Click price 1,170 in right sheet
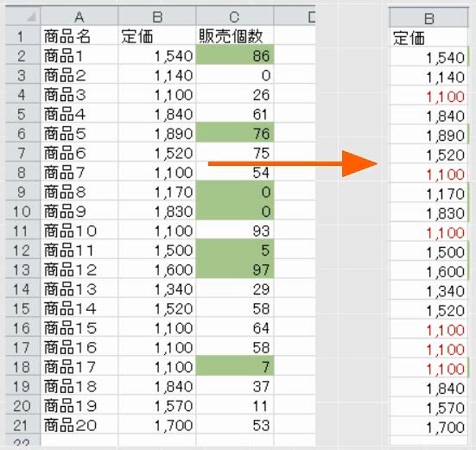476x450 pixels. 428,193
